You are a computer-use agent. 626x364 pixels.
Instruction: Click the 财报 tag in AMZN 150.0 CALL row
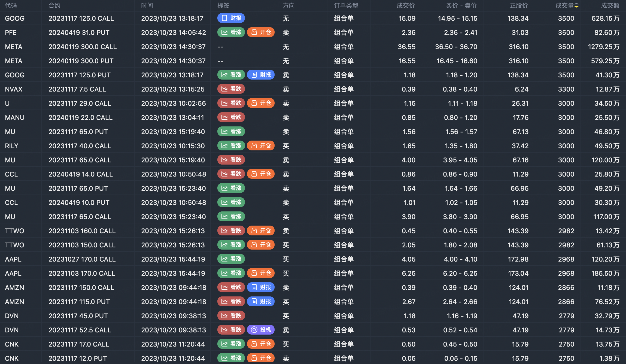coord(261,287)
